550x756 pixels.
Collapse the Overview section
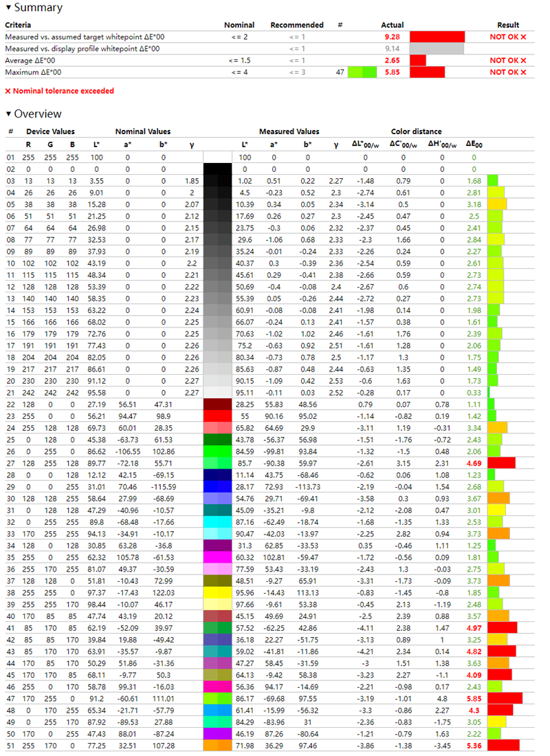8,114
